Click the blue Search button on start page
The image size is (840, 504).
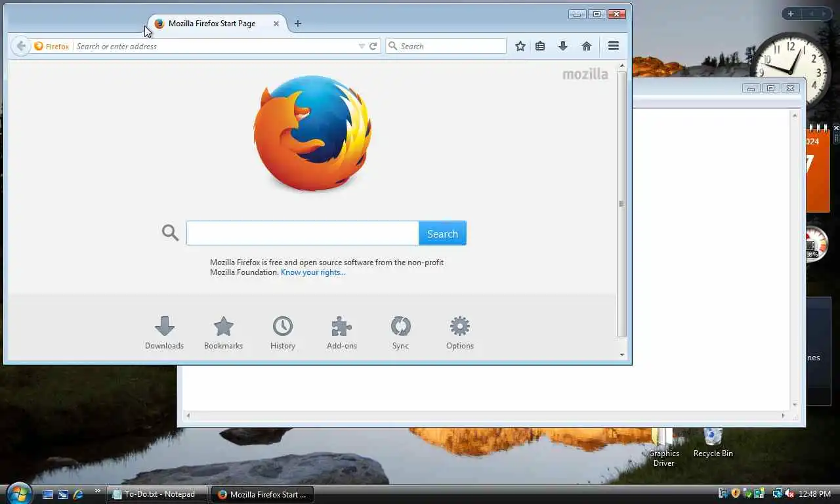[x=442, y=234]
